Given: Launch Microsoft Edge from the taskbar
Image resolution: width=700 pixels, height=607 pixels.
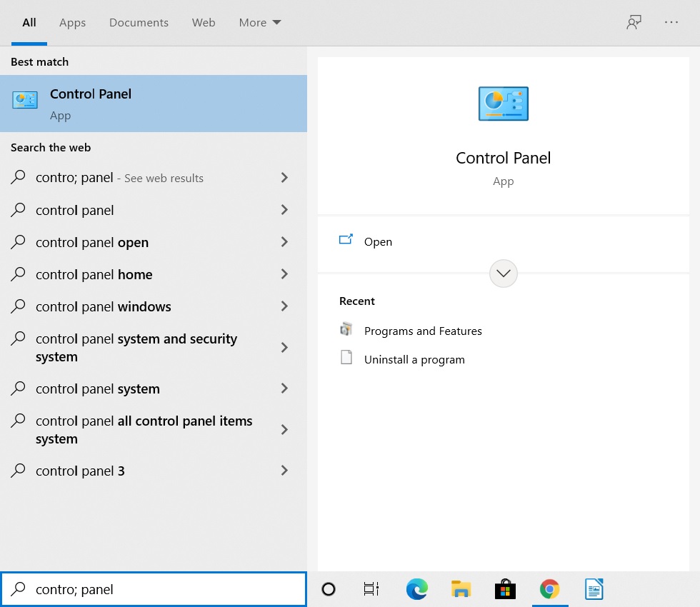Looking at the screenshot, I should click(x=416, y=589).
